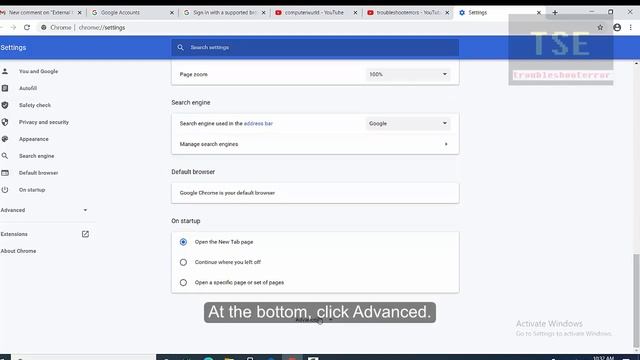Switch to the Gmail New comment tab
The image size is (640, 360).
(41, 13)
